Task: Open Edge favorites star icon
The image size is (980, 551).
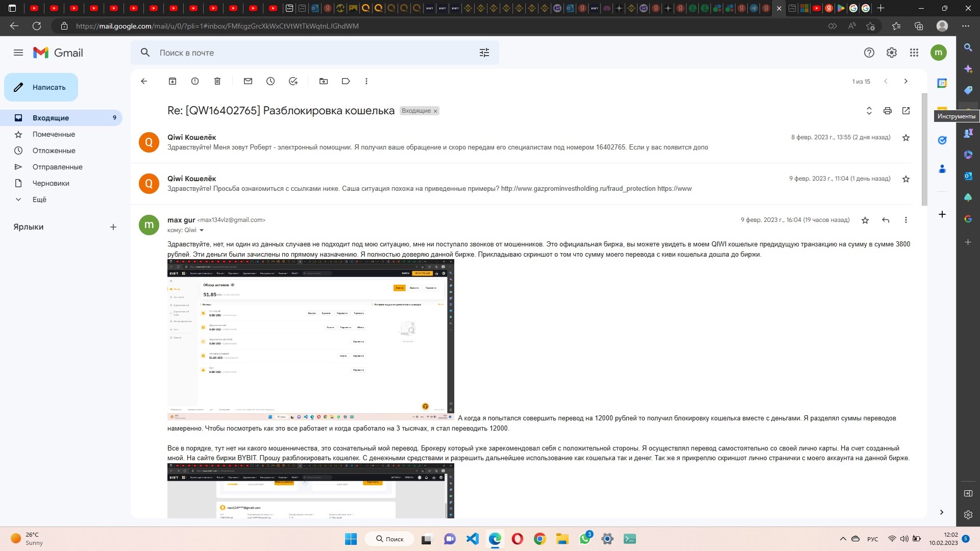Action: tap(896, 26)
